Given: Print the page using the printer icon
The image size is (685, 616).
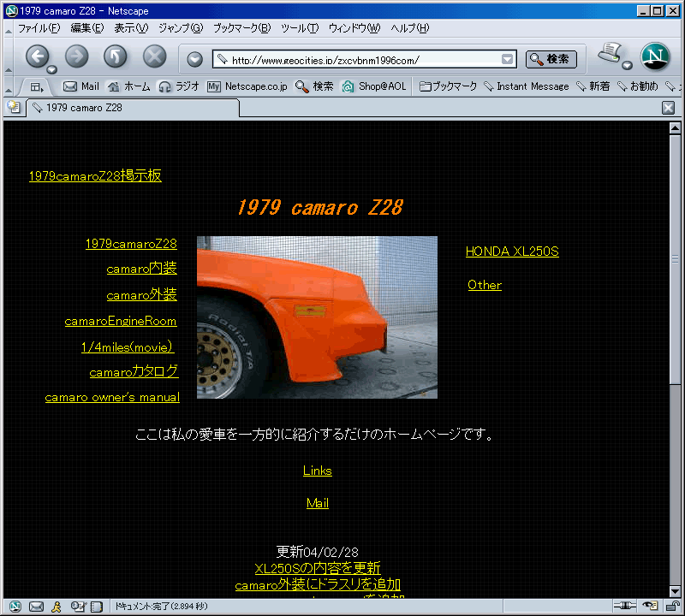Looking at the screenshot, I should 611,53.
